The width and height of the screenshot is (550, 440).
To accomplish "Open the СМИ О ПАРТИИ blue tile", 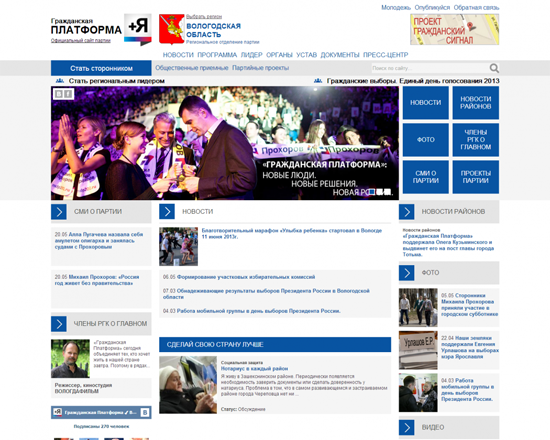I will (x=425, y=177).
